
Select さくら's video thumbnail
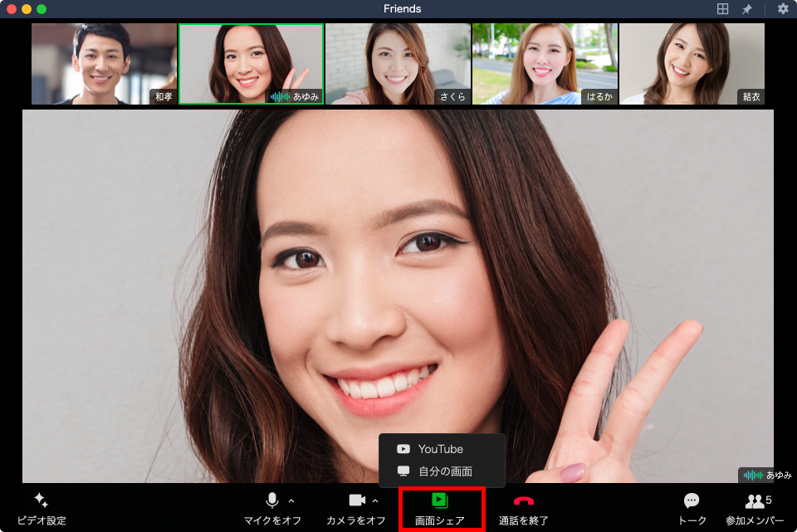point(398,64)
